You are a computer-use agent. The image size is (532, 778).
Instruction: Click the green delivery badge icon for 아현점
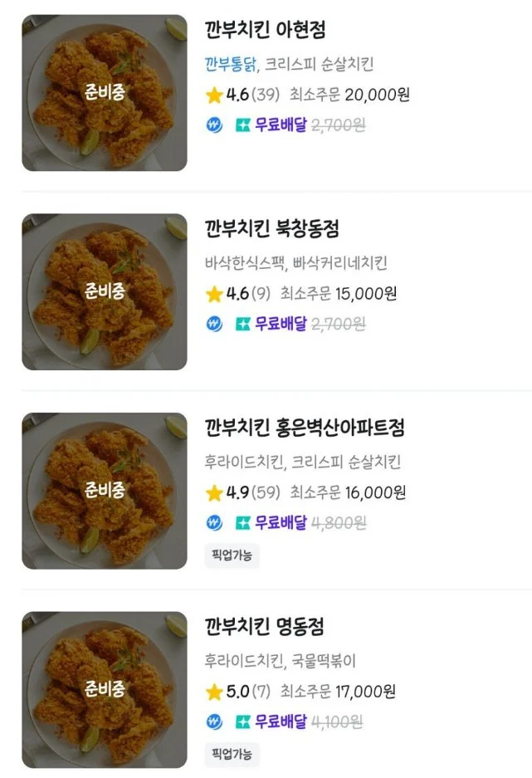(243, 125)
